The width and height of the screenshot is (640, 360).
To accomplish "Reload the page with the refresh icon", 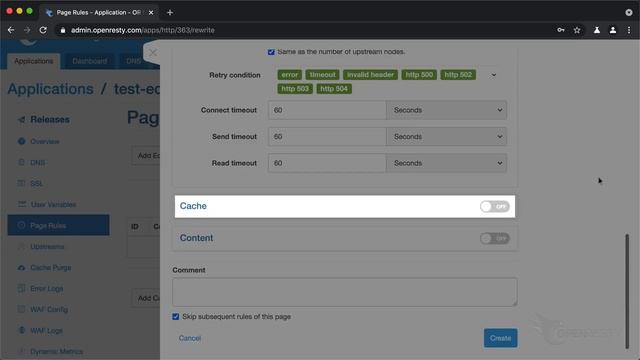I will point(43,30).
